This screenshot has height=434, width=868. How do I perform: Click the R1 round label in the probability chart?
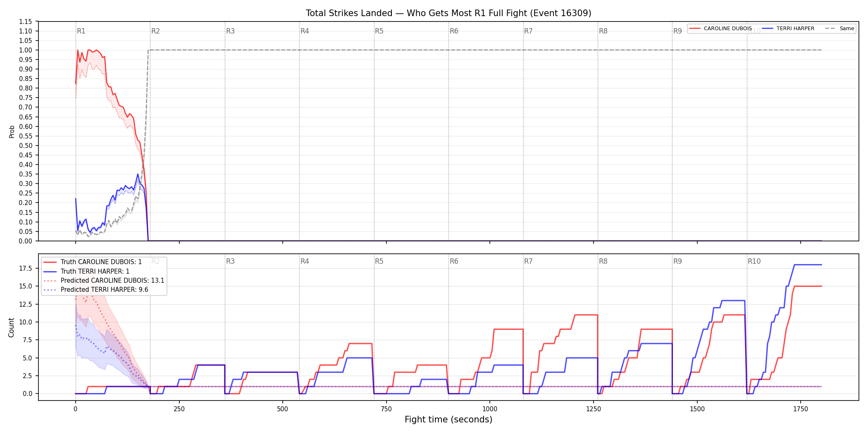tap(81, 31)
